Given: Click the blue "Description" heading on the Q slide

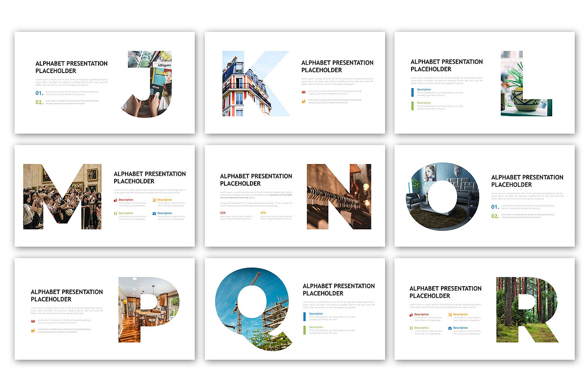Looking at the screenshot, I should coord(316,314).
